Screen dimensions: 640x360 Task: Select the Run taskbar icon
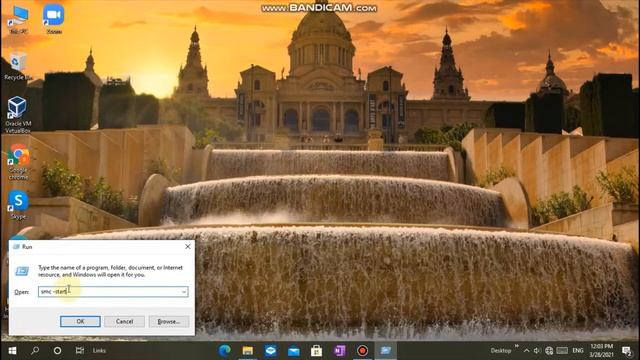click(x=386, y=351)
